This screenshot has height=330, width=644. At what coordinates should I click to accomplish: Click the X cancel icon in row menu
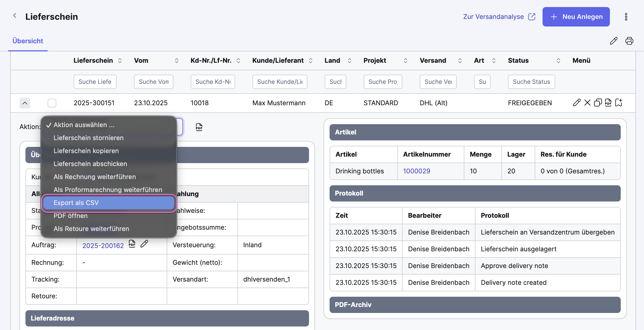(x=587, y=103)
